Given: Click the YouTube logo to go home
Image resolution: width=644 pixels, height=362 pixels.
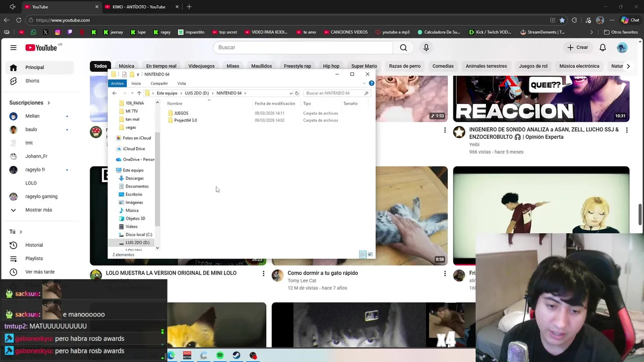Looking at the screenshot, I should point(41,47).
